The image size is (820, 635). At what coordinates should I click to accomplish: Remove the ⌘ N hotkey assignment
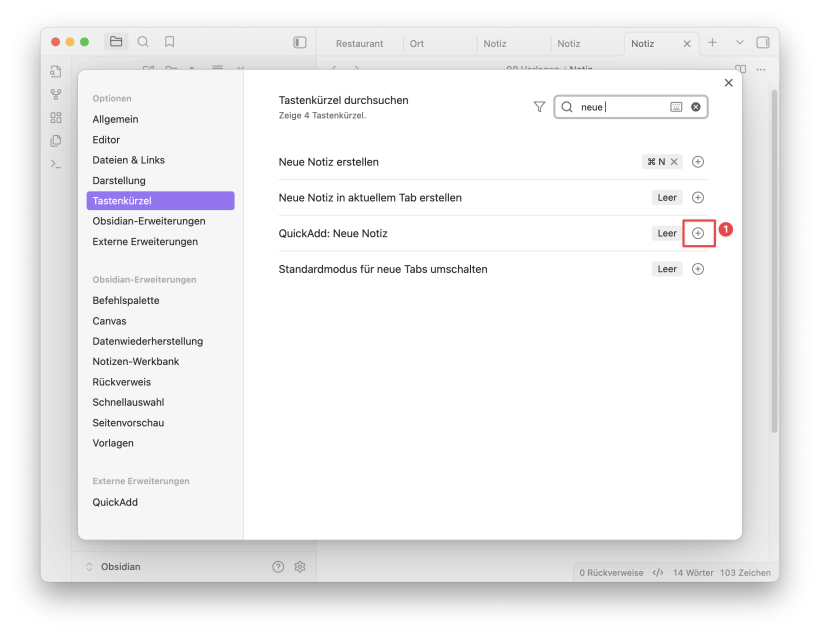(674, 162)
